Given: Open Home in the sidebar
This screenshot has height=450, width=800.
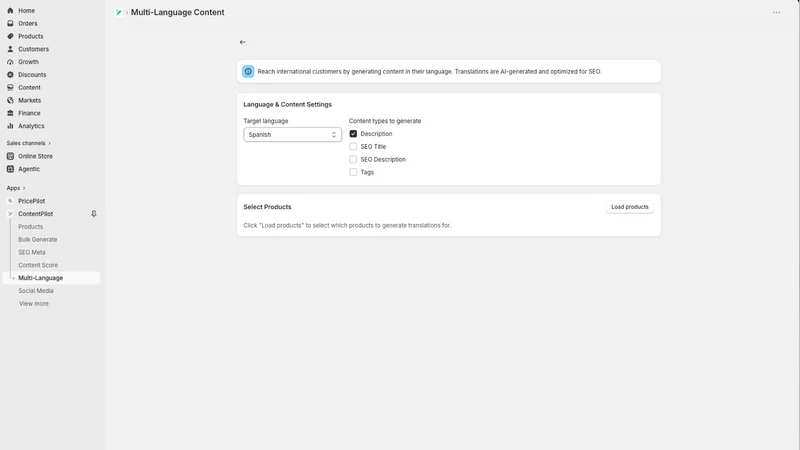Looking at the screenshot, I should pyautogui.click(x=27, y=10).
